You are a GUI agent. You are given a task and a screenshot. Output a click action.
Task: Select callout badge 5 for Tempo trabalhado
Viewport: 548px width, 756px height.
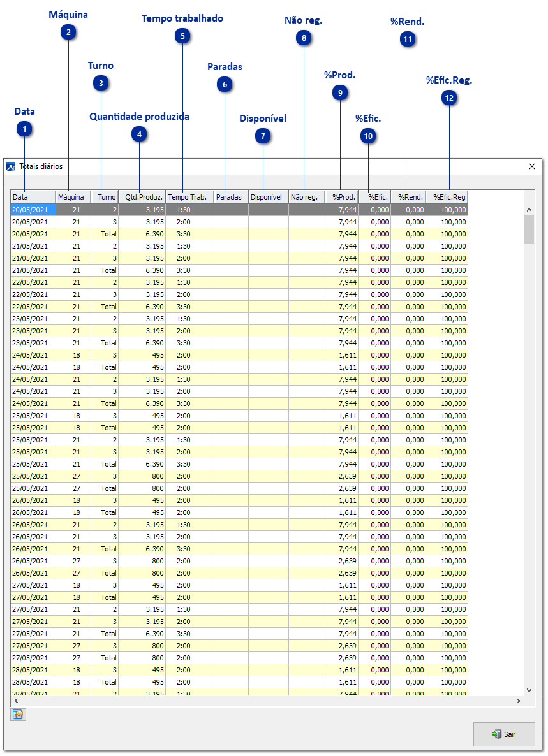pyautogui.click(x=182, y=36)
